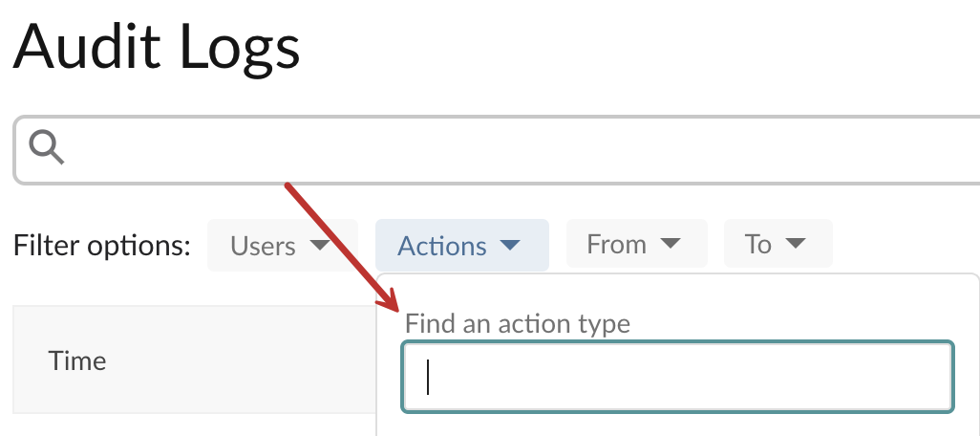980x436 pixels.
Task: Click the caret arrow beside To
Action: [795, 243]
